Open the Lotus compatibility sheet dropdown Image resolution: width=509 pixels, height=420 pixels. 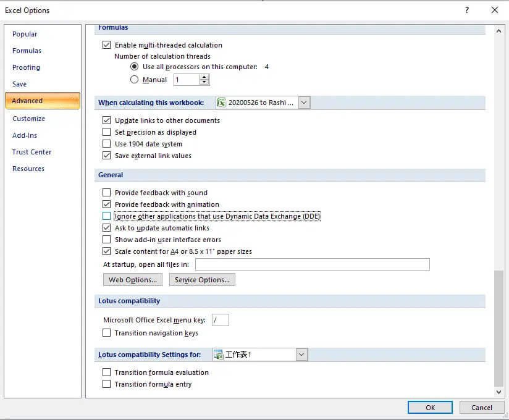[301, 355]
